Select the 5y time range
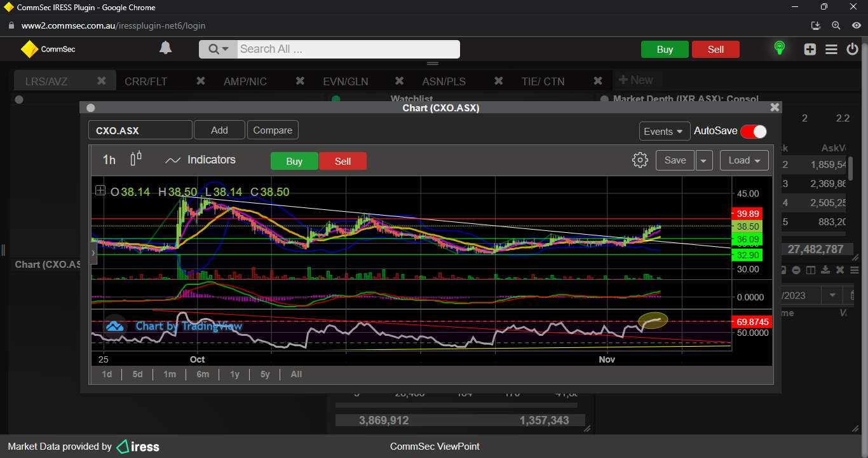The height and width of the screenshot is (458, 868). pyautogui.click(x=265, y=374)
